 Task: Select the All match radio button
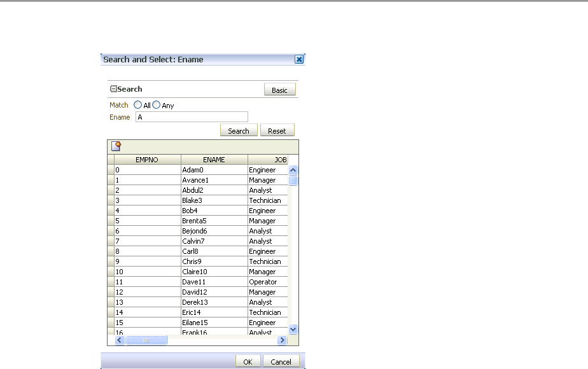[137, 105]
